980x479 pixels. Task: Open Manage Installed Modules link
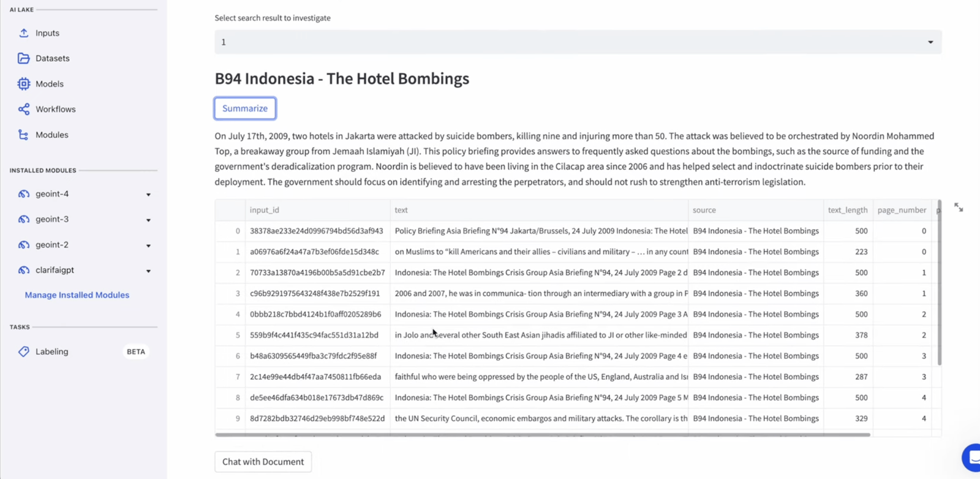point(77,295)
